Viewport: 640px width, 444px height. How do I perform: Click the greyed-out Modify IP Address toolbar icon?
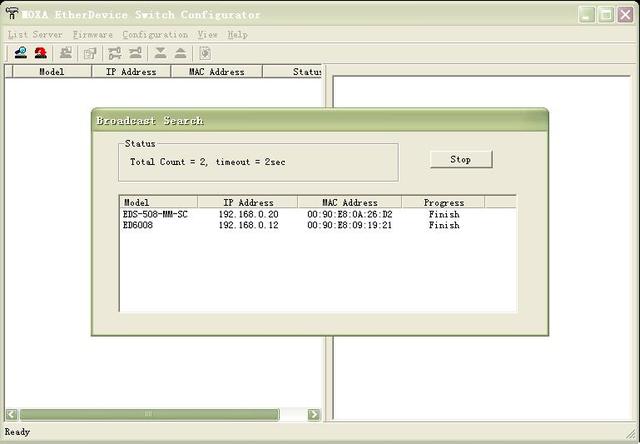(x=90, y=53)
